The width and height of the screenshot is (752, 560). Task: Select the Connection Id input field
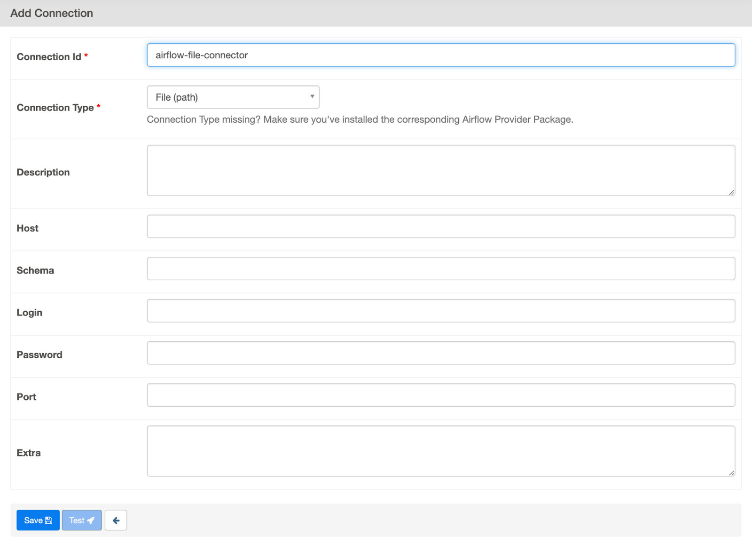coord(440,55)
